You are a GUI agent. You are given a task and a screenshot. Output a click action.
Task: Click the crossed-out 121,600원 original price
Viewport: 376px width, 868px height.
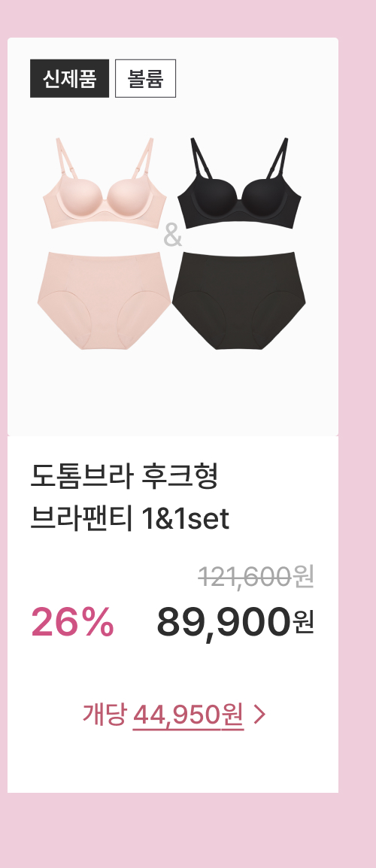pos(256,578)
